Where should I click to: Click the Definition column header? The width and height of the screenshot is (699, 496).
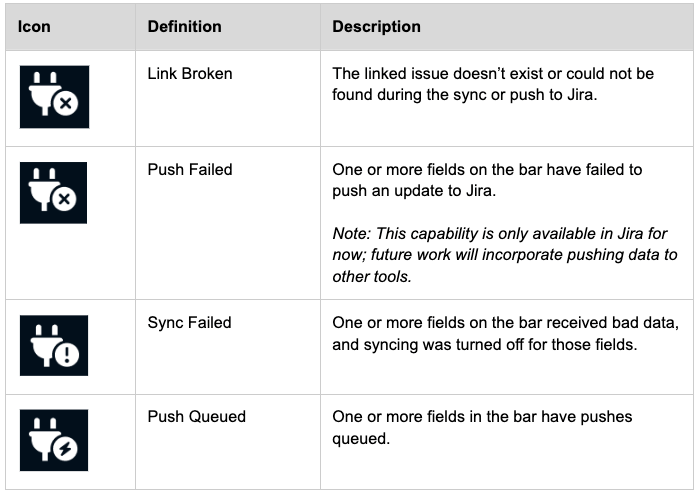coord(185,27)
